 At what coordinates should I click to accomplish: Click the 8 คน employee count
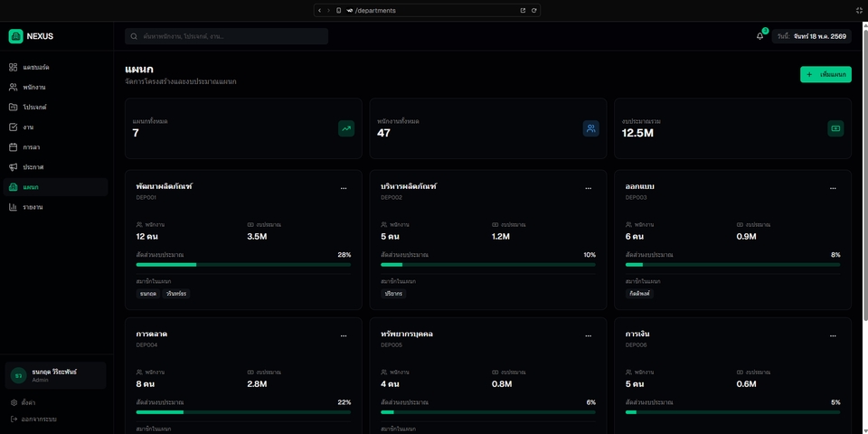click(147, 384)
